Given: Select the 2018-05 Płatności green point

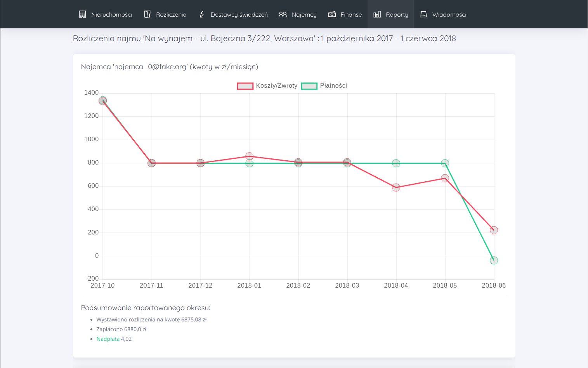Looking at the screenshot, I should (x=445, y=163).
